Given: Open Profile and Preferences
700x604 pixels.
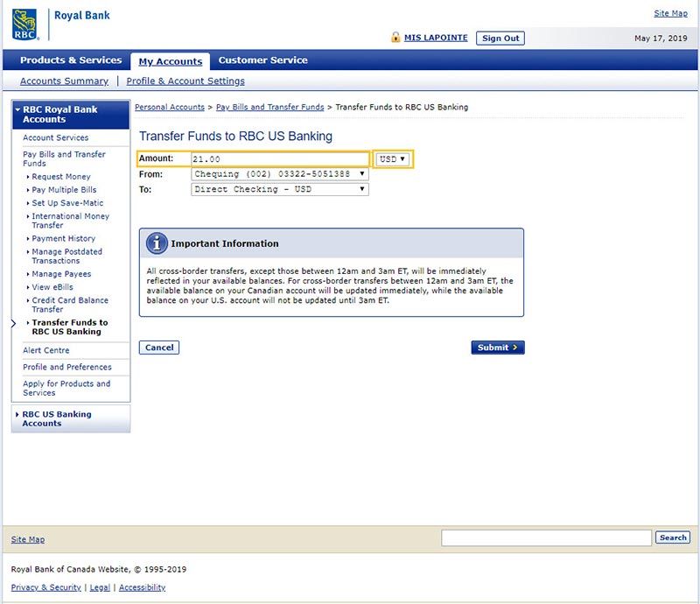Looking at the screenshot, I should [x=67, y=367].
